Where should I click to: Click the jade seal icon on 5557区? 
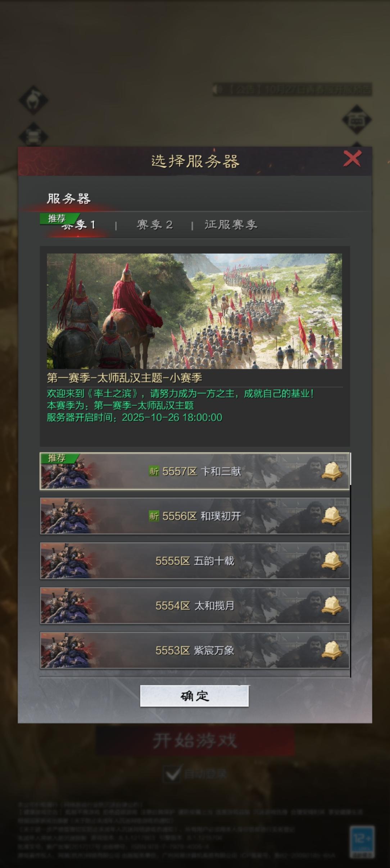pos(332,471)
